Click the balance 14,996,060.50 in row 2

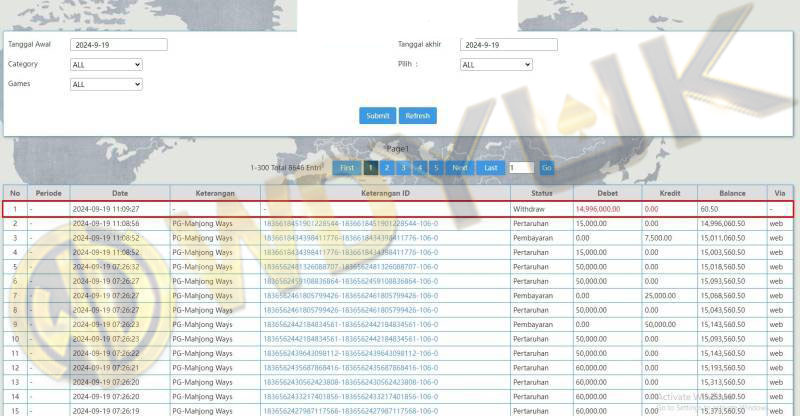coord(722,224)
